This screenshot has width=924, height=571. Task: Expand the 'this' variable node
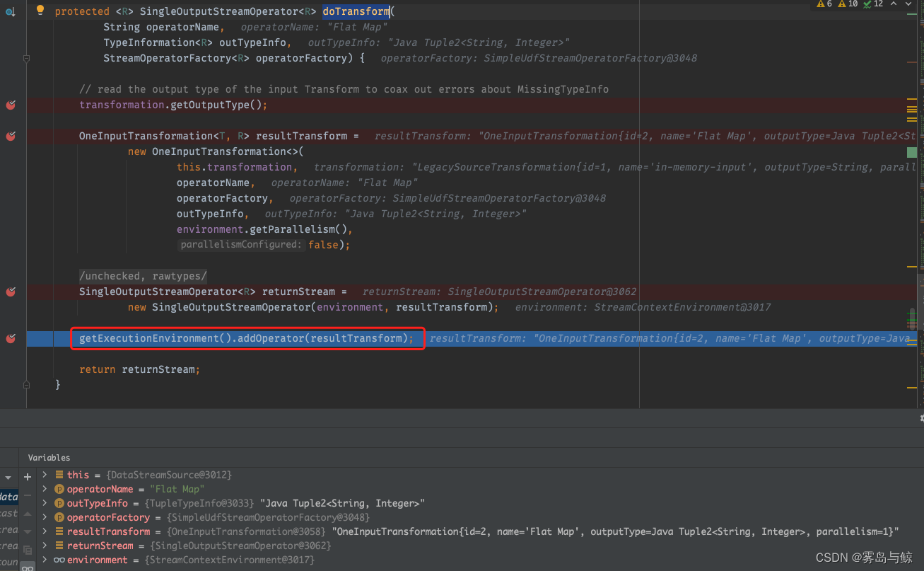click(45, 475)
